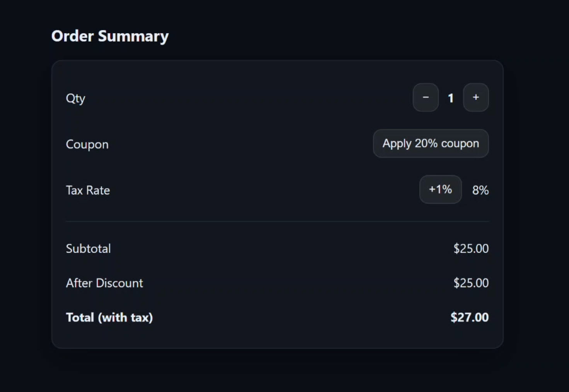Viewport: 569px width, 392px height.
Task: Select the Qty row label
Action: 76,98
